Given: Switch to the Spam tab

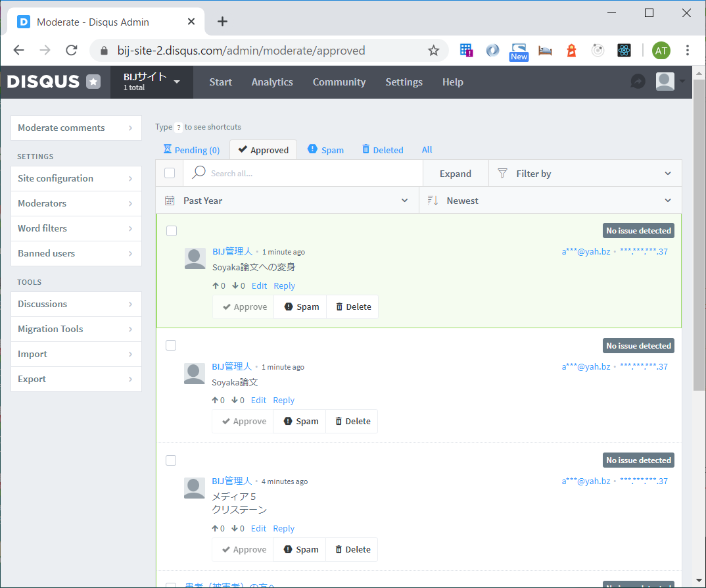Looking at the screenshot, I should (325, 149).
